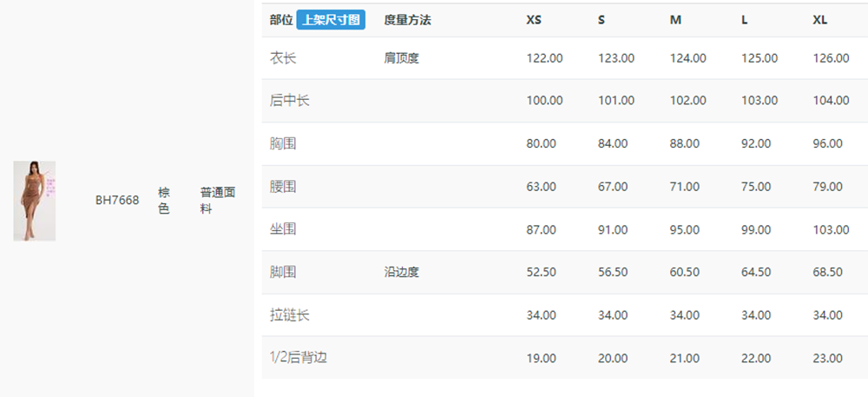The height and width of the screenshot is (397, 868).
Task: Click the 坐围 M value 95.00
Action: click(685, 230)
